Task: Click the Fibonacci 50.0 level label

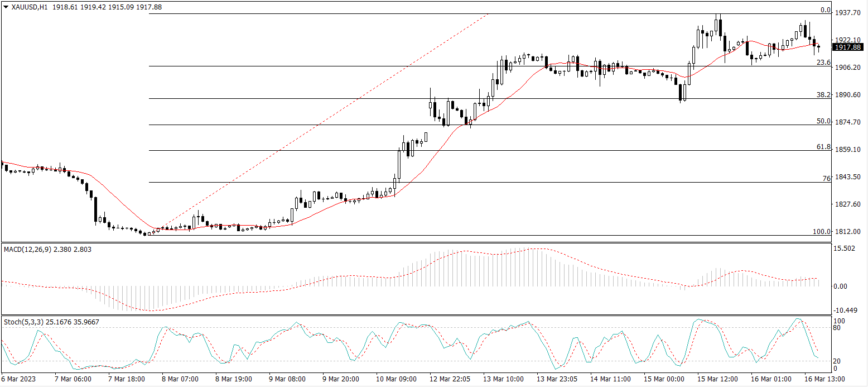Action: tap(823, 121)
